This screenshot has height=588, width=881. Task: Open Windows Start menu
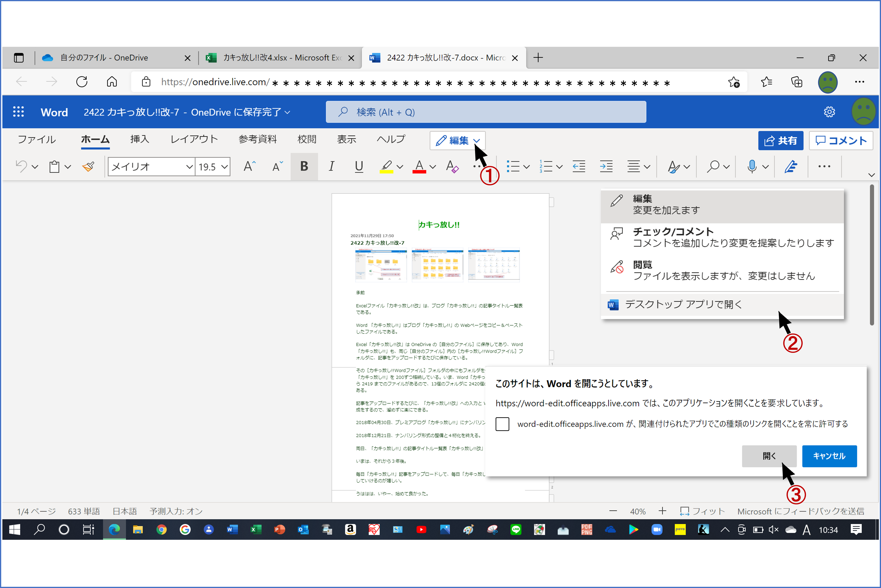(x=14, y=530)
